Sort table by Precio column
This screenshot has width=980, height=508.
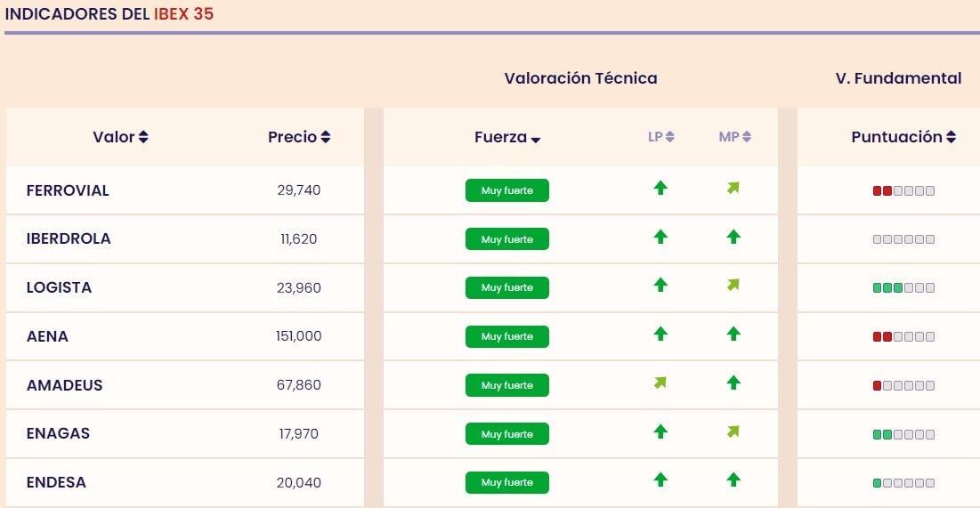point(299,137)
